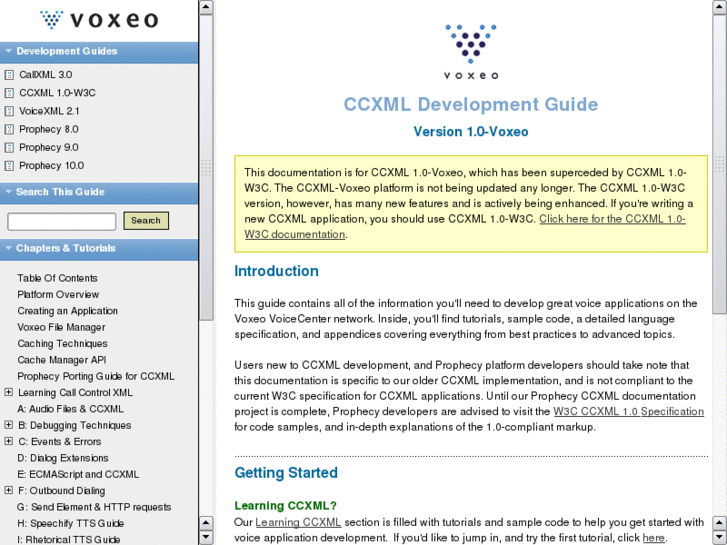Click sidebar scrollbar thumb
727x545 pixels.
coord(206,167)
